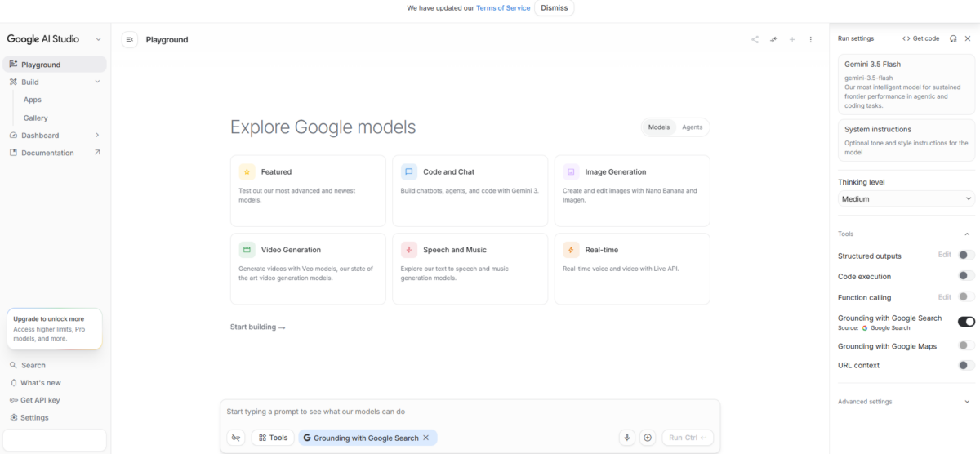Click the share icon in Playground header

(755, 39)
